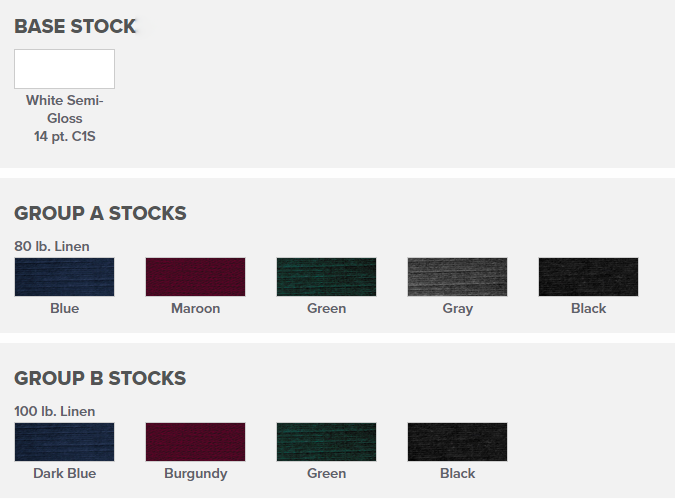
Task: Choose the Burgundy linen swatch
Action: (x=195, y=442)
